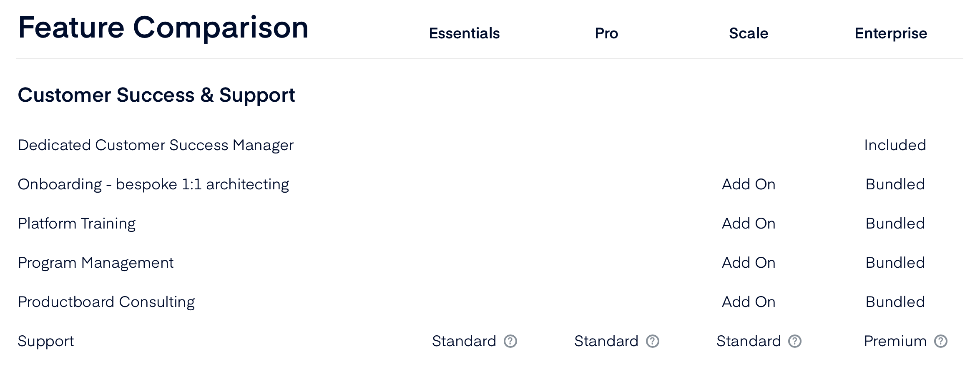Click the Dedicated Customer Success Manager row label
This screenshot has height=367, width=980.
click(155, 145)
